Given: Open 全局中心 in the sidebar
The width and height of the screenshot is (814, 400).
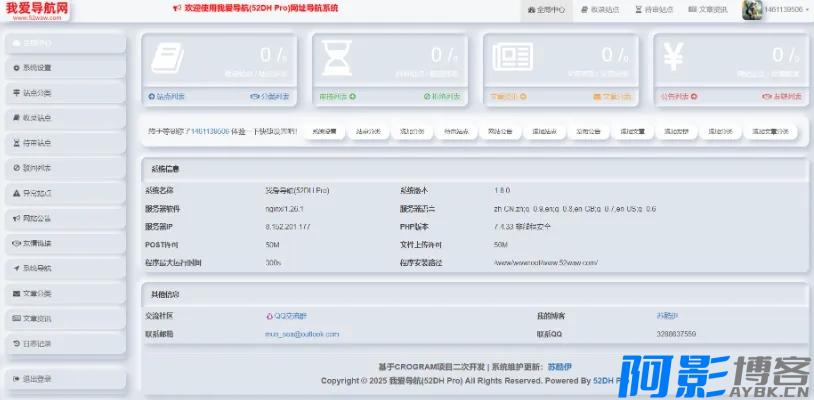Looking at the screenshot, I should [65, 43].
